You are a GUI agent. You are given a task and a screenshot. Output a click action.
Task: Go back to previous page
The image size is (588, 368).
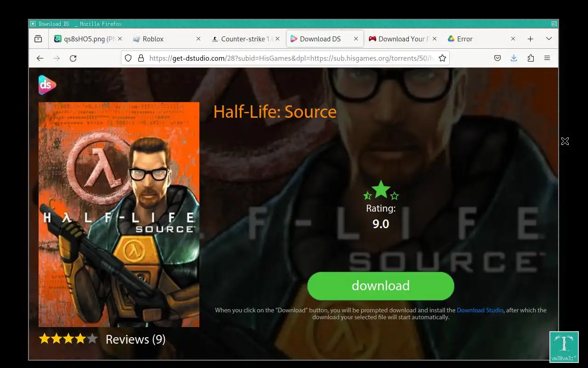(40, 58)
